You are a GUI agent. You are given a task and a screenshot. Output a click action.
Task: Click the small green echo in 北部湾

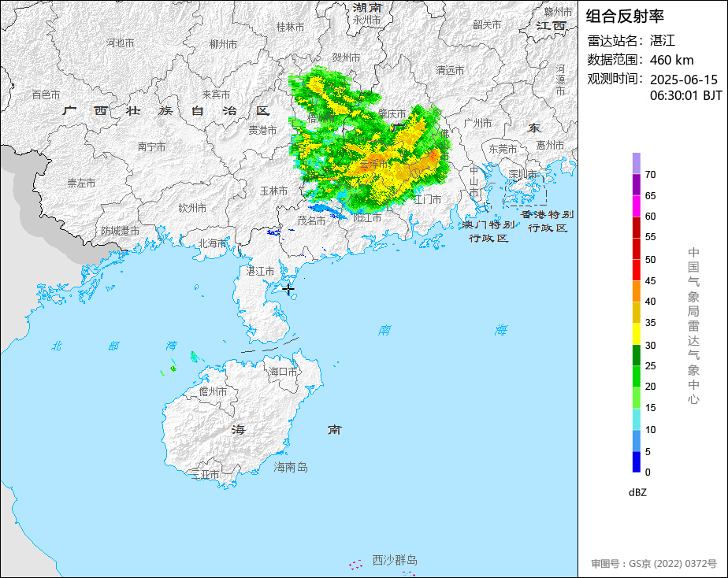[x=173, y=369]
